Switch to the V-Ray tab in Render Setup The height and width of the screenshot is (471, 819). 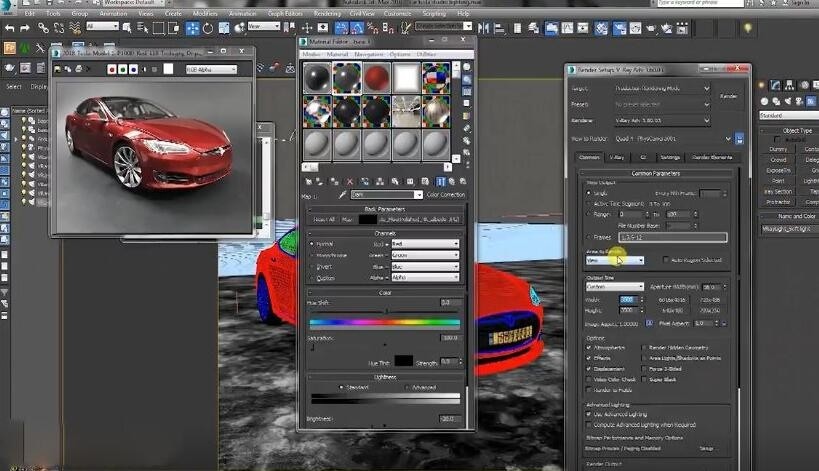click(x=617, y=157)
